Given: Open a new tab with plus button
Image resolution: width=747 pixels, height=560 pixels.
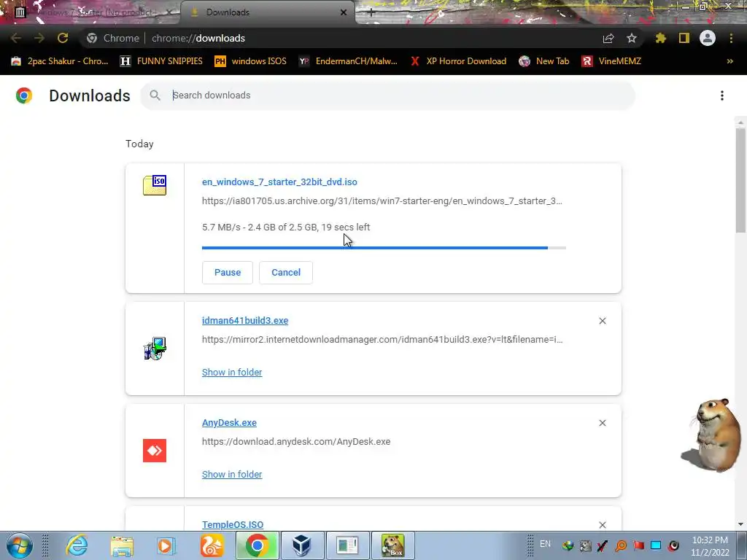Looking at the screenshot, I should 371,13.
